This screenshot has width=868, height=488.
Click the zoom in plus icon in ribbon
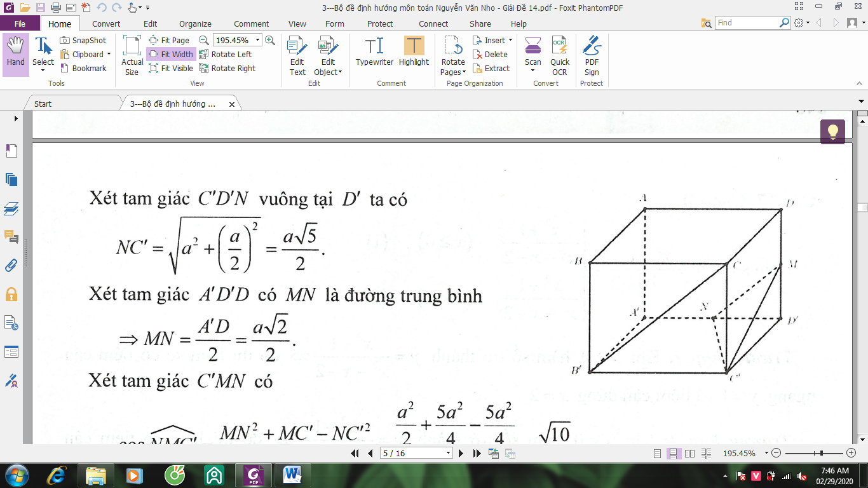pyautogui.click(x=270, y=40)
